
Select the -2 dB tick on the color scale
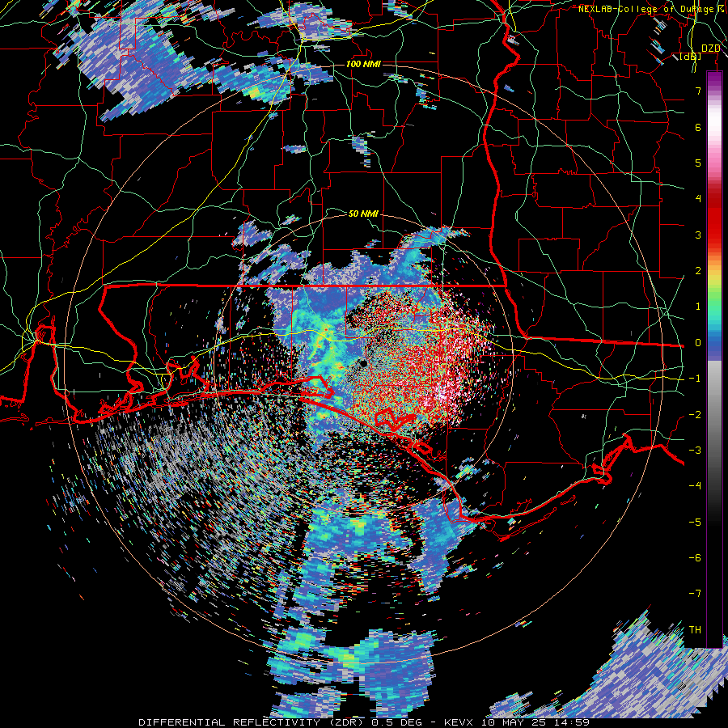[695, 415]
